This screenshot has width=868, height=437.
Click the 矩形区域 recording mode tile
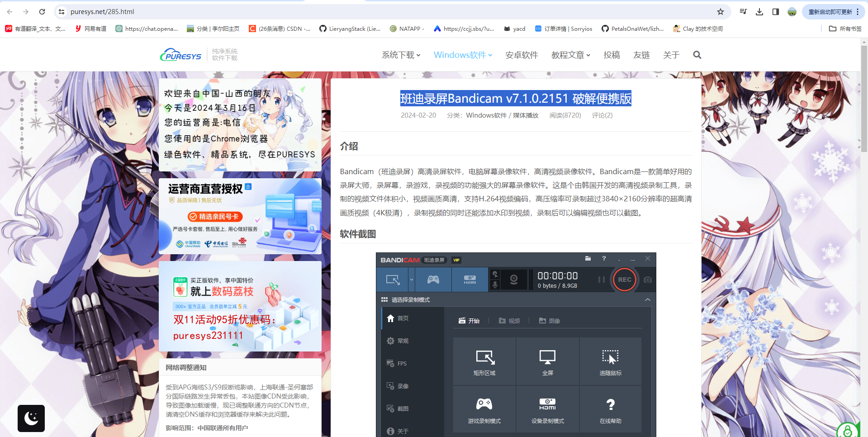(x=484, y=361)
